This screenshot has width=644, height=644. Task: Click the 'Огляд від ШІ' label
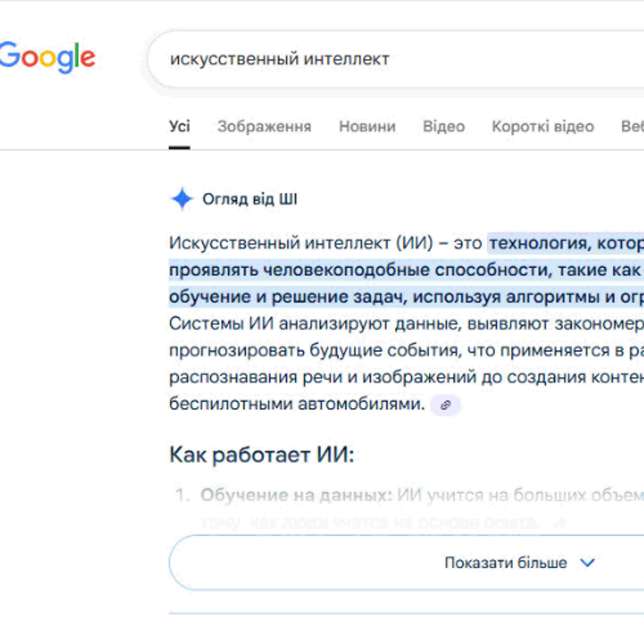tap(250, 199)
